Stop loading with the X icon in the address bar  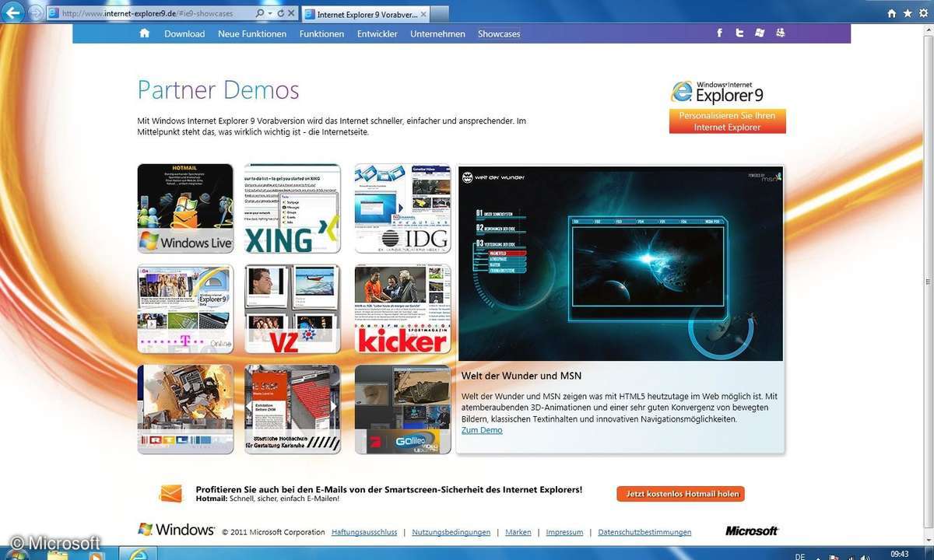(x=291, y=13)
